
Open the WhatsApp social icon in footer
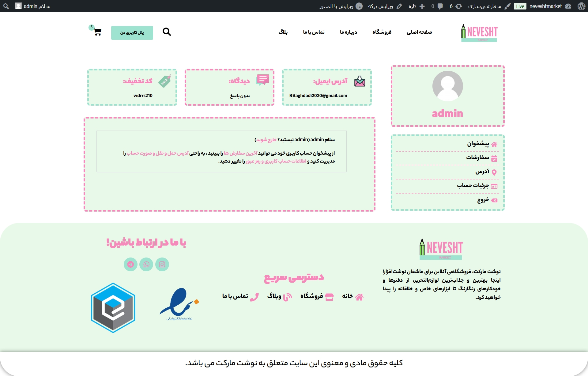click(x=146, y=264)
